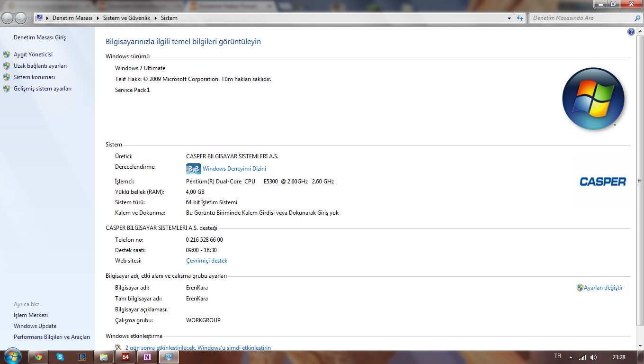This screenshot has width=644, height=364.
Task: Show hidden tray icons arrow
Action: pyautogui.click(x=571, y=357)
